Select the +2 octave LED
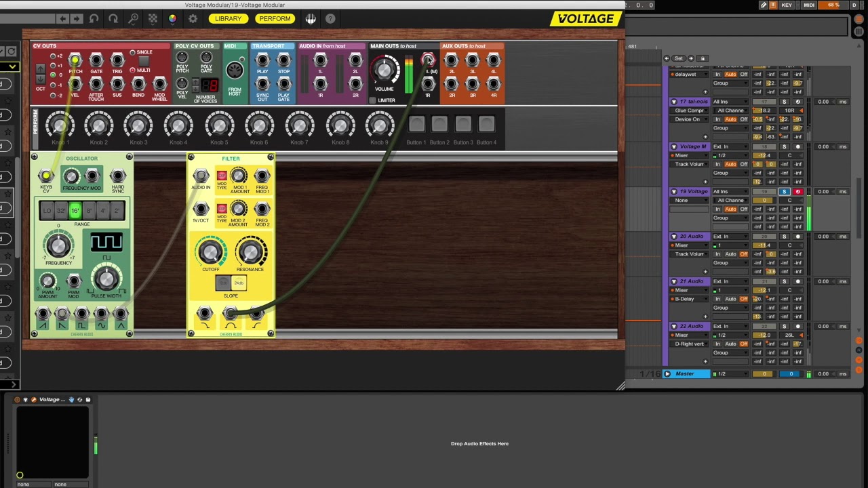The height and width of the screenshot is (488, 868). click(52, 56)
